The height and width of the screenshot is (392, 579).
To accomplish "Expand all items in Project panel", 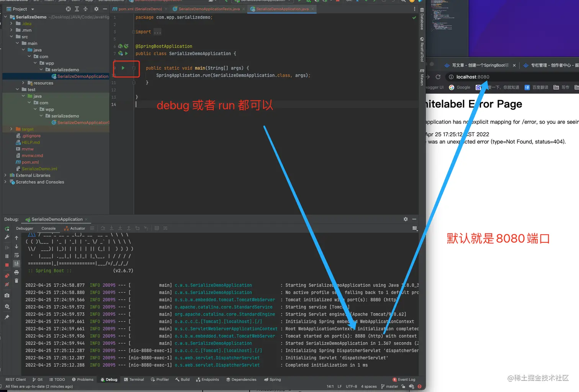I will click(x=77, y=9).
